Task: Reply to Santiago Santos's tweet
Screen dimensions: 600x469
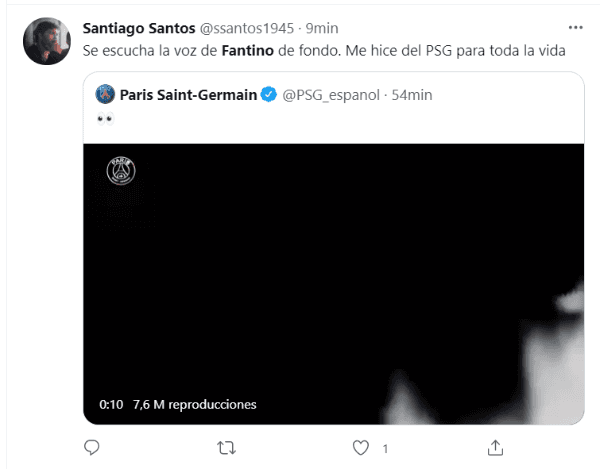Action: [x=92, y=446]
